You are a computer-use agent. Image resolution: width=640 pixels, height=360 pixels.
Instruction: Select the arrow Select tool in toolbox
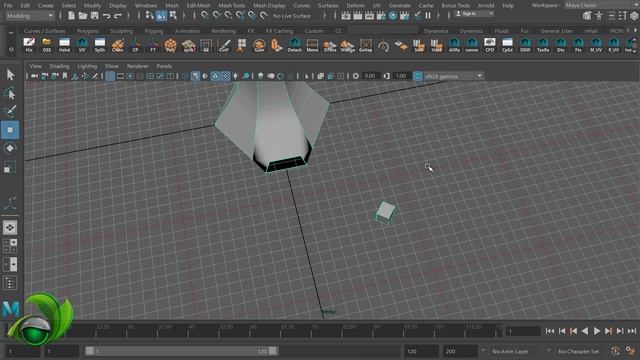[10, 74]
